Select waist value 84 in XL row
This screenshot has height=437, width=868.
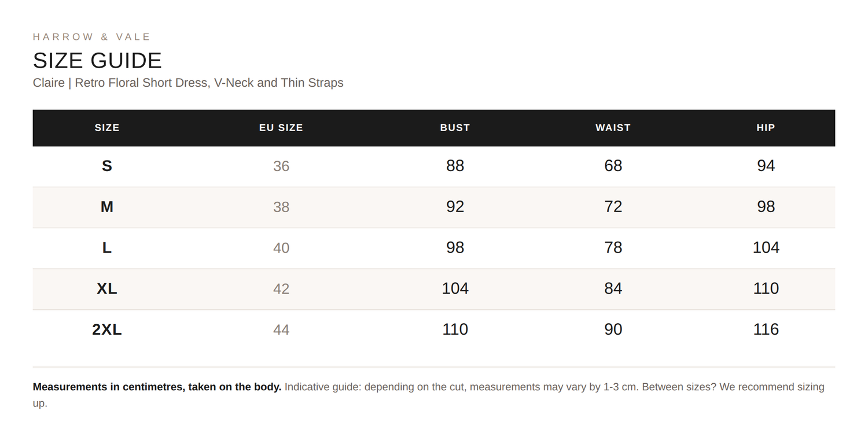[x=613, y=288]
